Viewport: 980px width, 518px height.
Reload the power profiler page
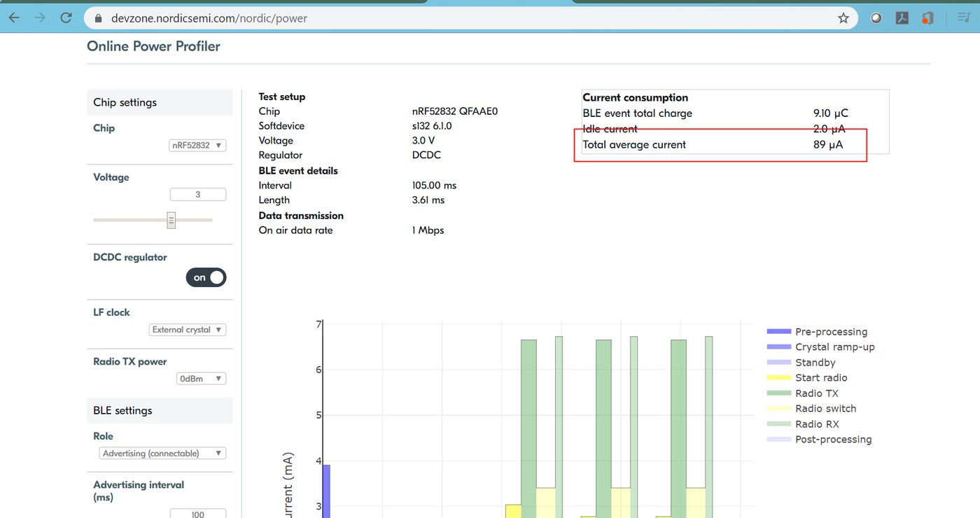(66, 17)
